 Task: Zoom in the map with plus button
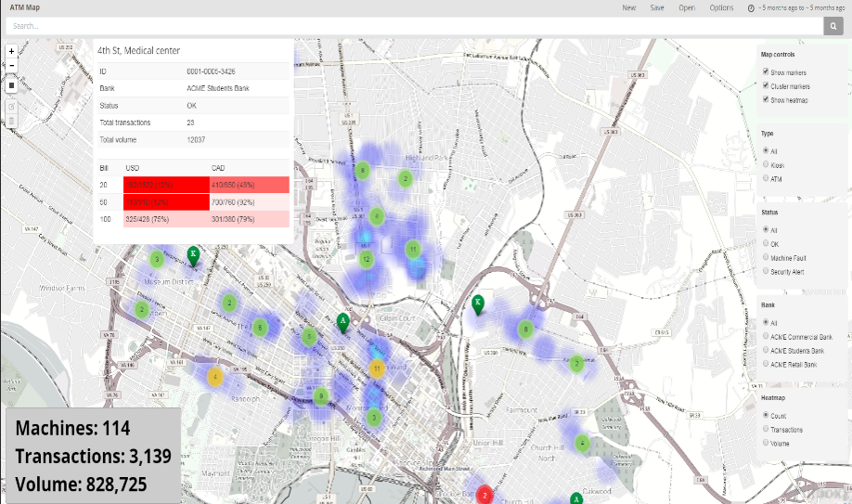pos(11,51)
